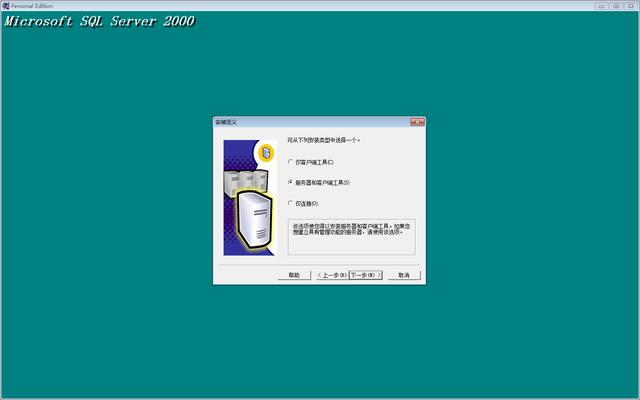Maximize the Personal Edition window
Viewport: 640px width, 400px height.
[616, 6]
